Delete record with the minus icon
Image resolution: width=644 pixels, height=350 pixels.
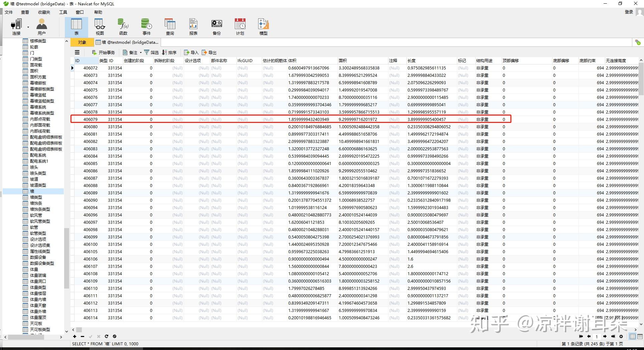tap(83, 336)
